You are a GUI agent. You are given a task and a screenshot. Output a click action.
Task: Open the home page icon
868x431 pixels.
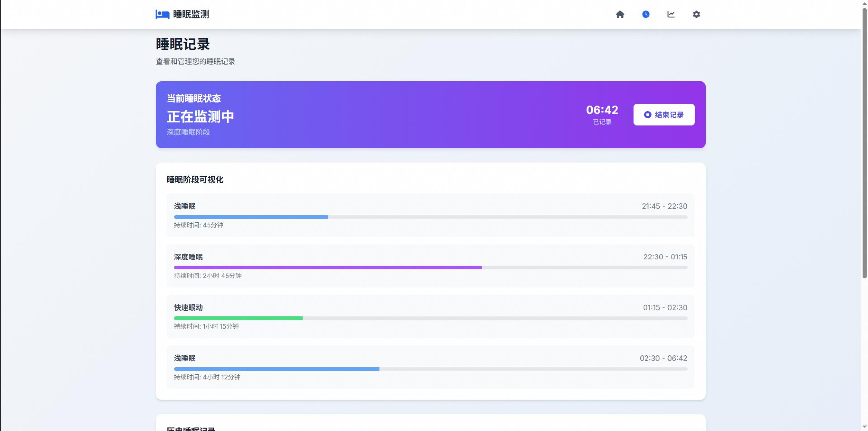coord(620,14)
